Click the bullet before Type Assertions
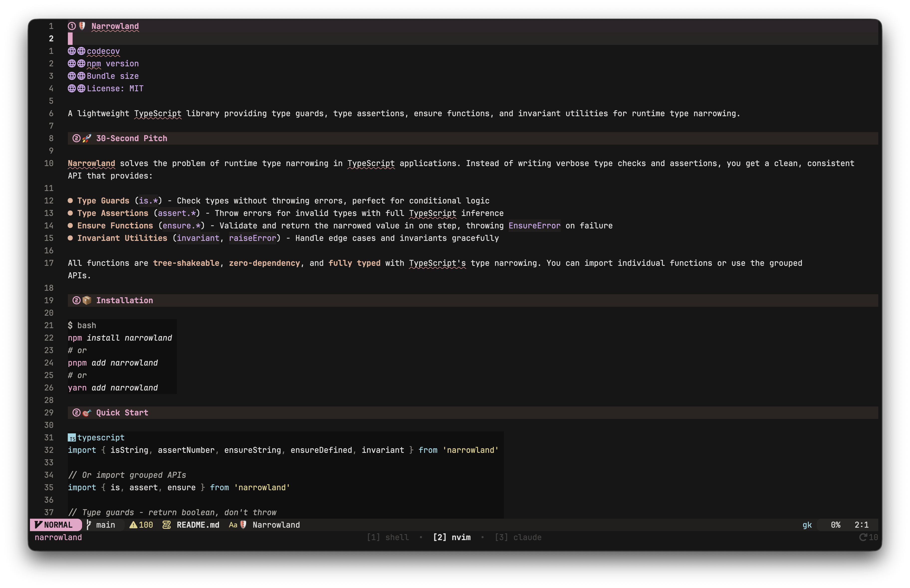910x588 pixels. [70, 213]
